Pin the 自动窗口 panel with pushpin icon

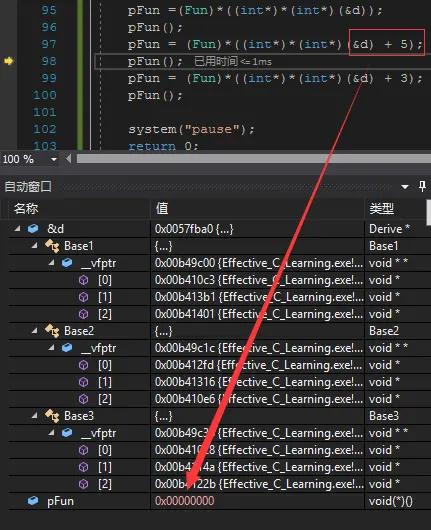[x=422, y=186]
